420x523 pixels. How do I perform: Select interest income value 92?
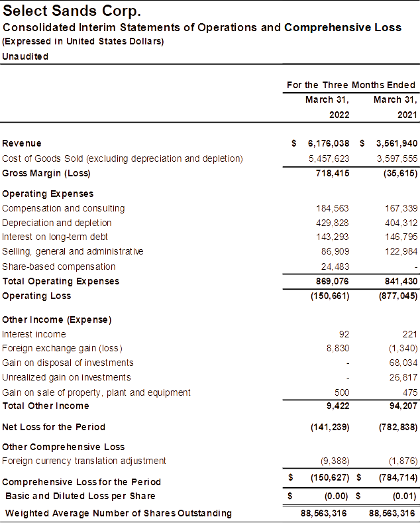click(344, 334)
